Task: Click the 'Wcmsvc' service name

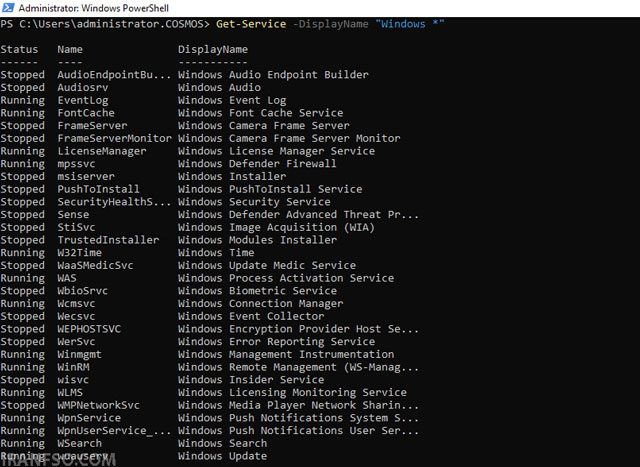Action: tap(76, 303)
